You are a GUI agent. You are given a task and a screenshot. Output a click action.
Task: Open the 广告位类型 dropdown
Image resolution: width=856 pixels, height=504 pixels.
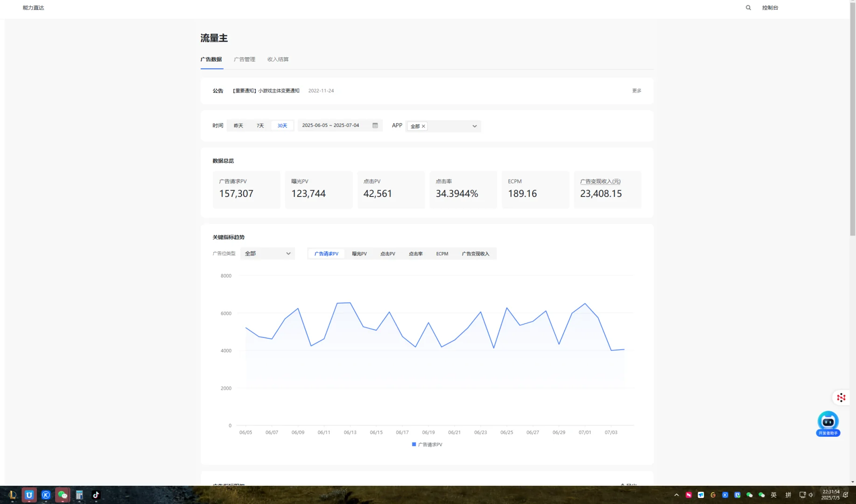click(x=267, y=253)
